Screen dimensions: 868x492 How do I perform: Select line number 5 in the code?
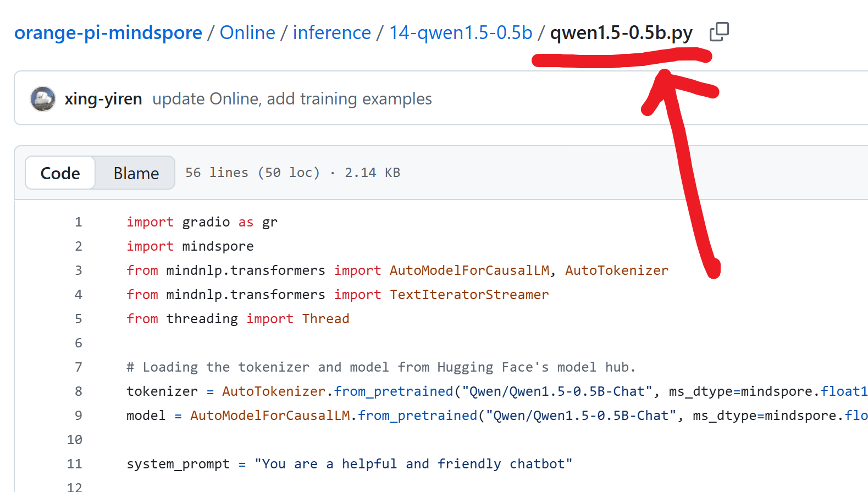click(x=79, y=319)
